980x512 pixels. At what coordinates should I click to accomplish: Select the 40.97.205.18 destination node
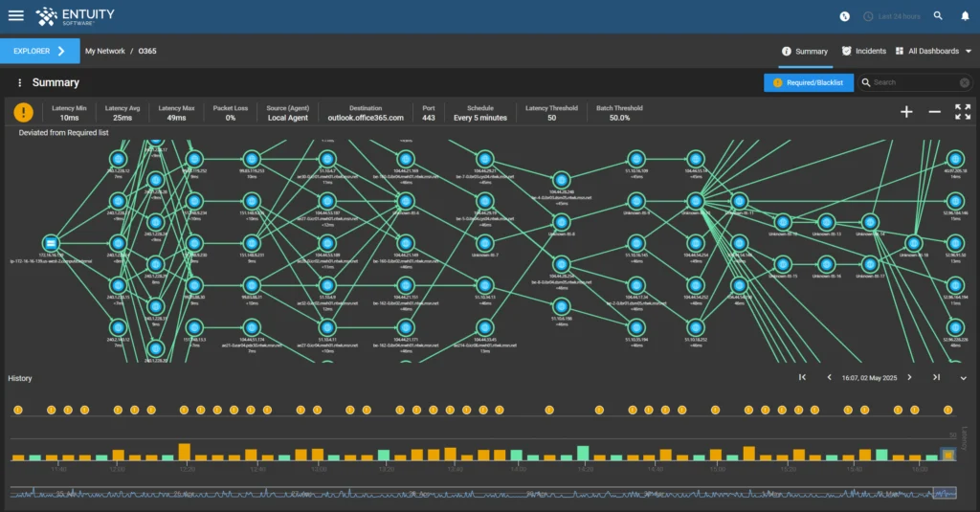click(955, 159)
